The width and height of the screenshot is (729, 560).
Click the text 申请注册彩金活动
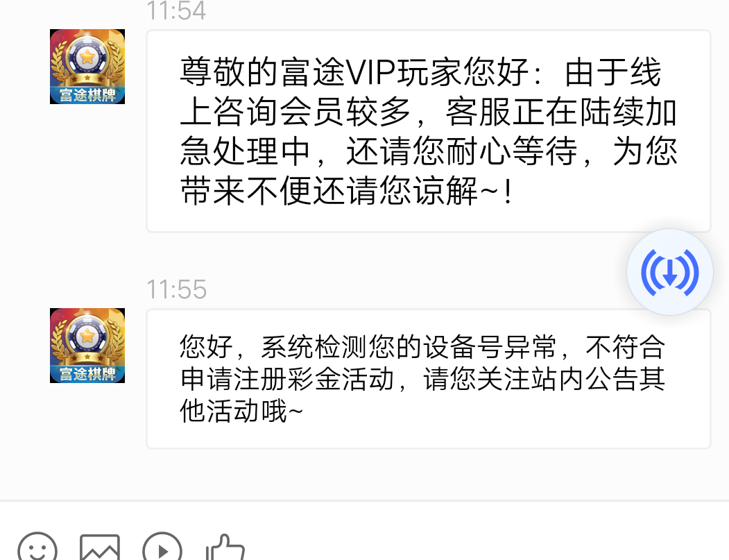[x=287, y=379]
